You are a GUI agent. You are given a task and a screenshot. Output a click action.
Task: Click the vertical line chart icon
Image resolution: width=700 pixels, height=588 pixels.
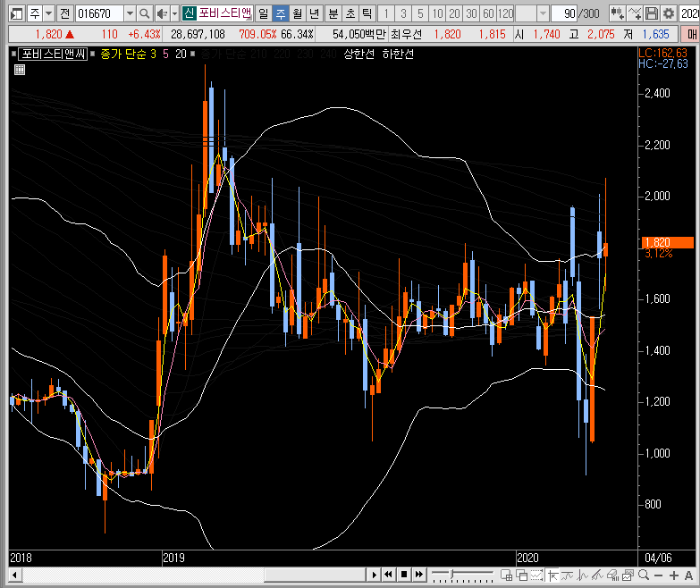[582, 575]
